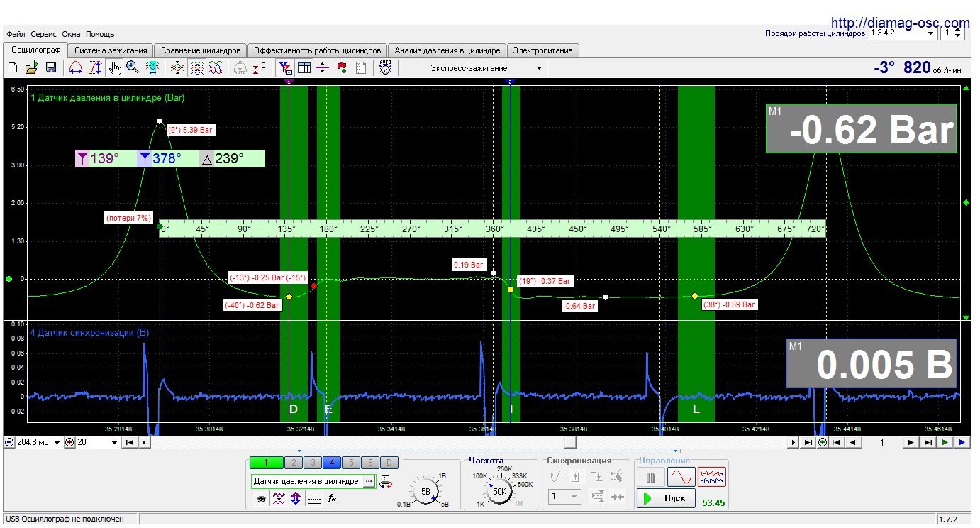This screenshot has width=980, height=528.
Task: Open the Экспресс-зажигание dropdown
Action: [x=539, y=68]
